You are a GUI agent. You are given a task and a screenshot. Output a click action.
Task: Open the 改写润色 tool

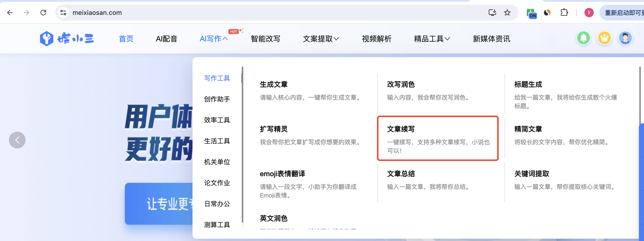[401, 84]
